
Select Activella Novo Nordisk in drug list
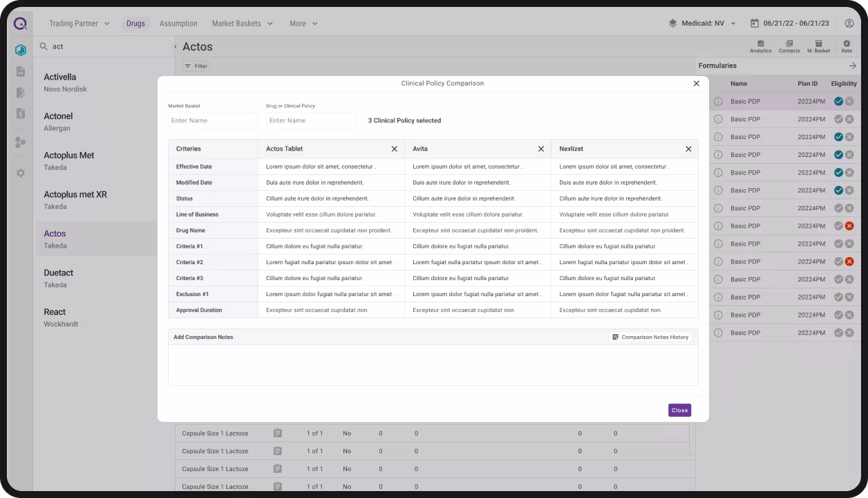pyautogui.click(x=97, y=82)
